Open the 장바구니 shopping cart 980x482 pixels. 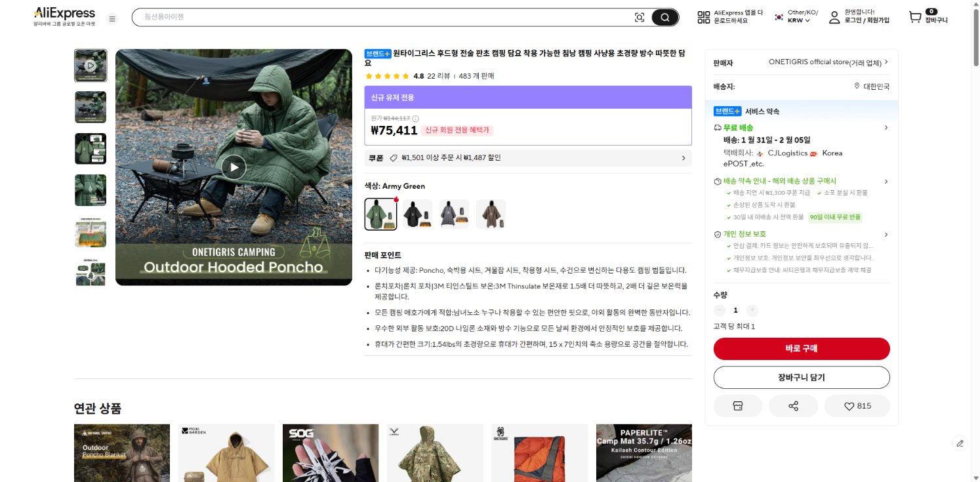(x=916, y=17)
